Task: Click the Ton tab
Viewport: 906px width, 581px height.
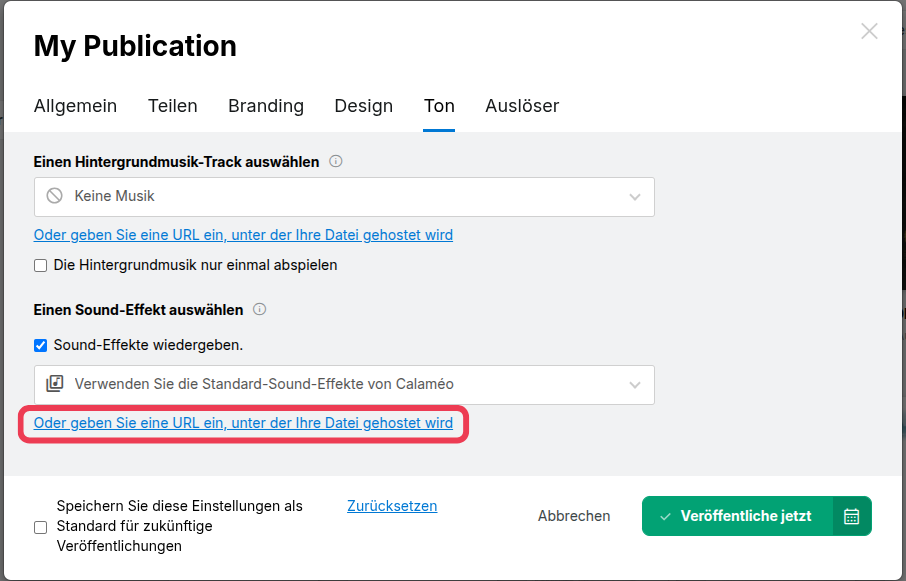Action: [x=439, y=106]
